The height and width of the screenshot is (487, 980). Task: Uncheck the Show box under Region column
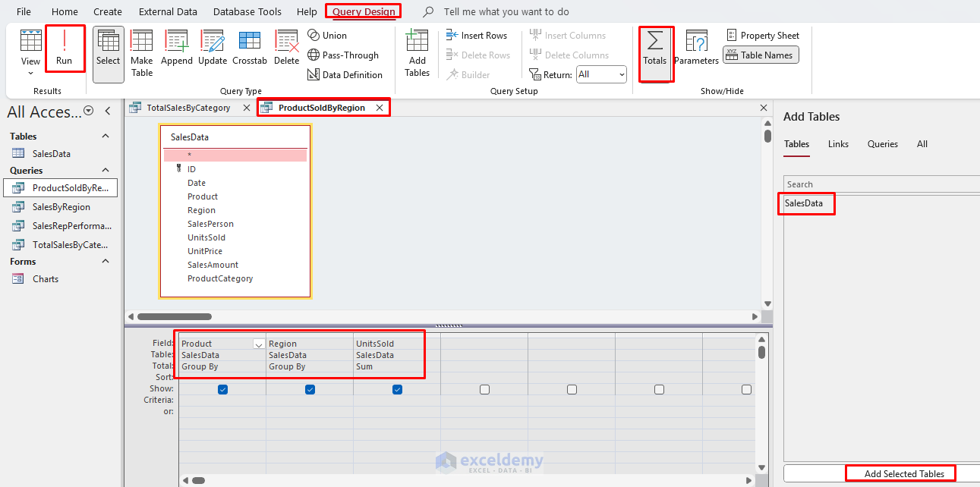[310, 389]
